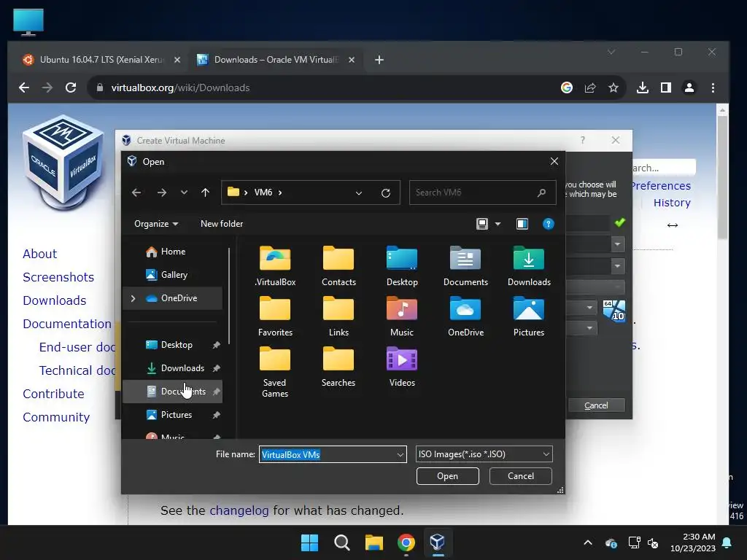Open a new browser tab
Screen dimensions: 747x560
click(379, 60)
